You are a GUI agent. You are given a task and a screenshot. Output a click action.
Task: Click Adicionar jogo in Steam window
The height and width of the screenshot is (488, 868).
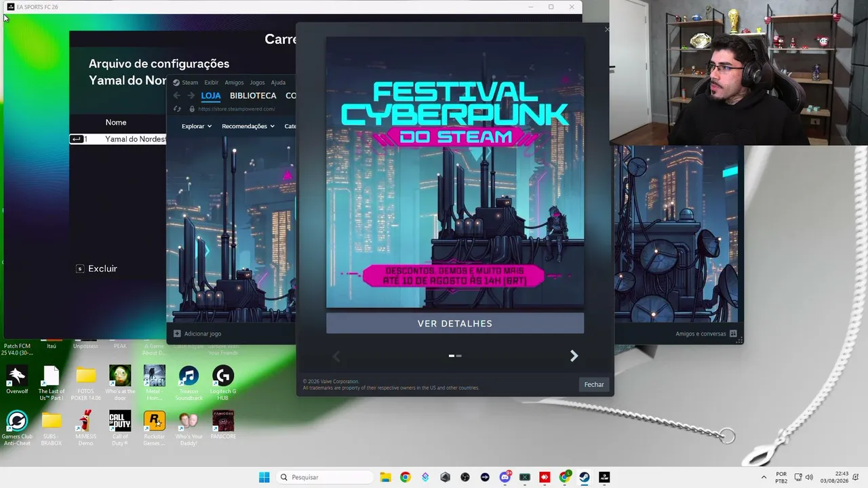coord(197,333)
